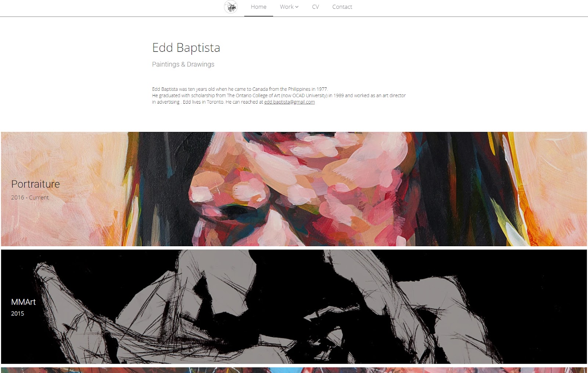588x373 pixels.
Task: Open the MMArt gallery title
Action: (x=23, y=302)
